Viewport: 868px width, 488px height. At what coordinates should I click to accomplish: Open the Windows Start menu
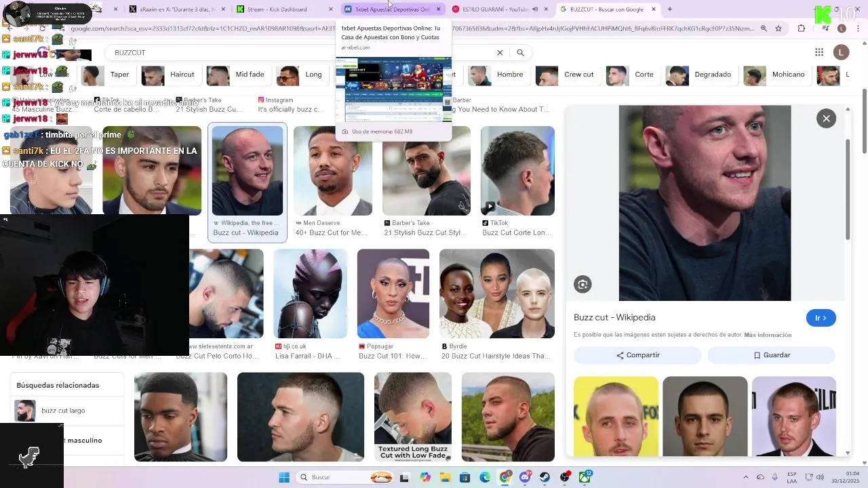(x=283, y=477)
